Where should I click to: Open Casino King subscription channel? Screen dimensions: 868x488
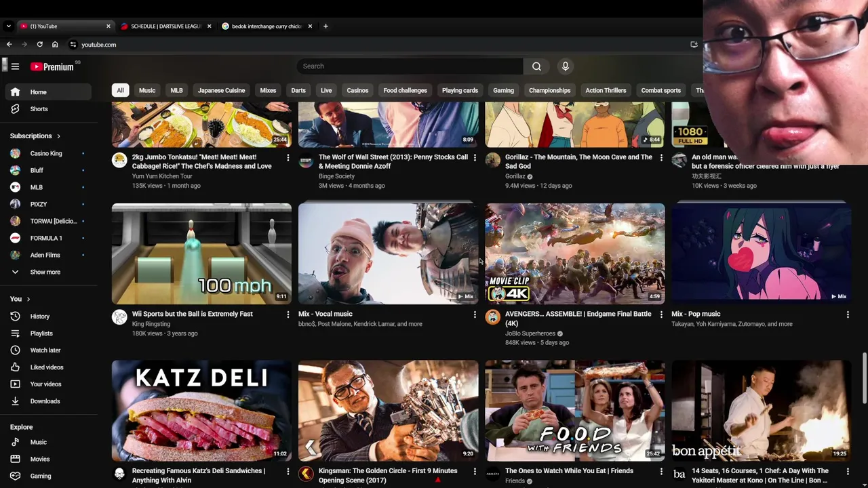click(47, 153)
